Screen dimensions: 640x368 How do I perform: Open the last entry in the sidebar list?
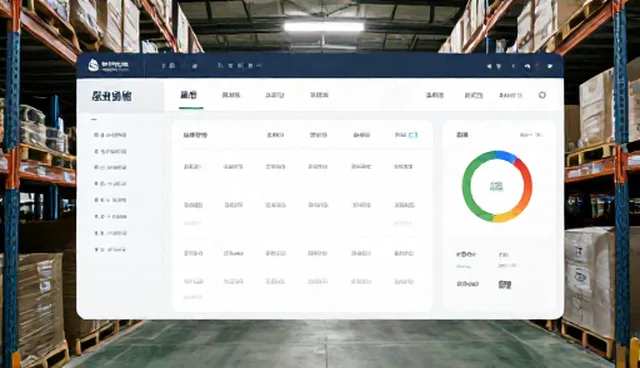coord(110,249)
